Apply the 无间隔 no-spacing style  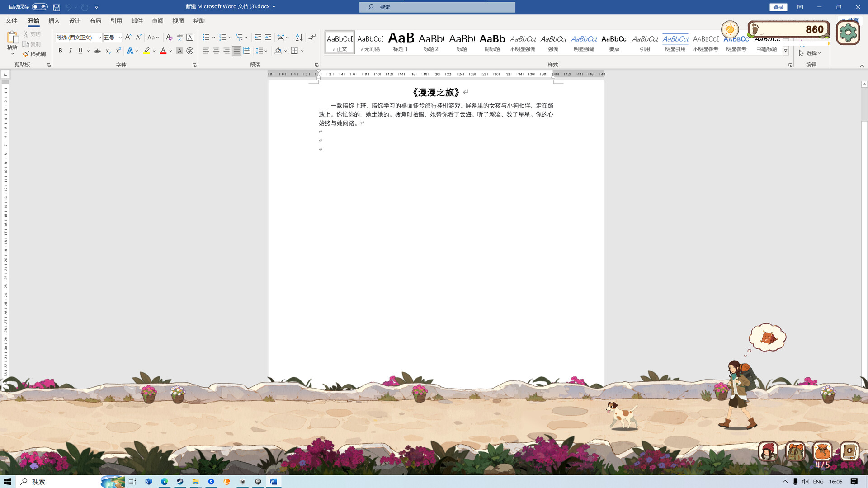[x=370, y=42]
